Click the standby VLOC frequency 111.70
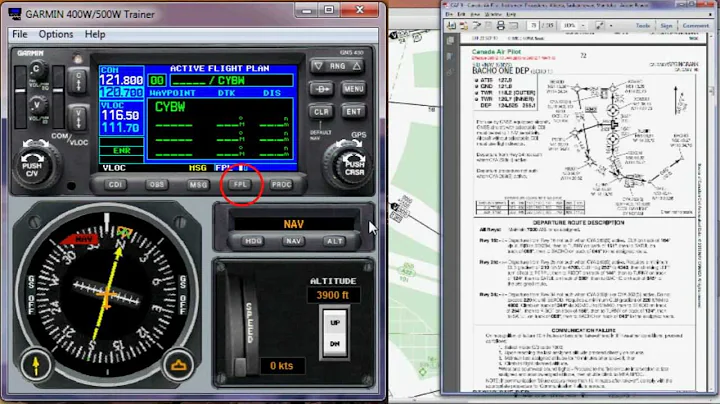 point(120,128)
